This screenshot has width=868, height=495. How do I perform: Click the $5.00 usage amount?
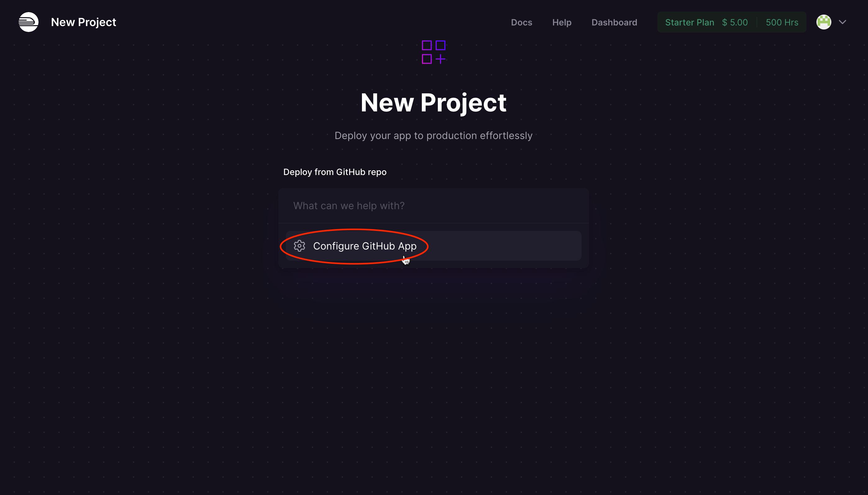coord(735,22)
